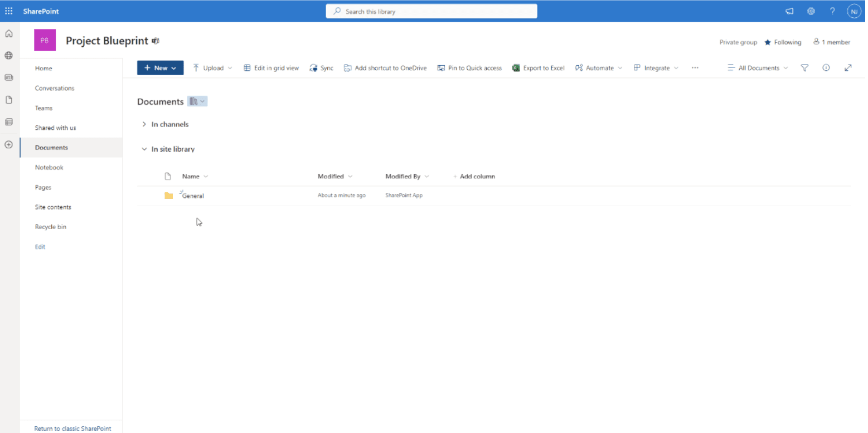Image resolution: width=868 pixels, height=433 pixels.
Task: Open Edit in grid view
Action: (x=271, y=67)
